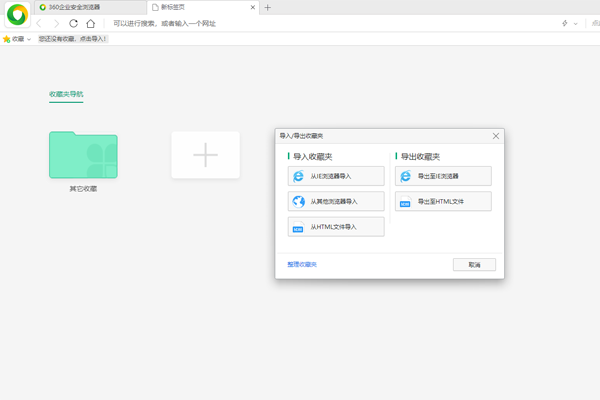Click the 取消 button

474,264
